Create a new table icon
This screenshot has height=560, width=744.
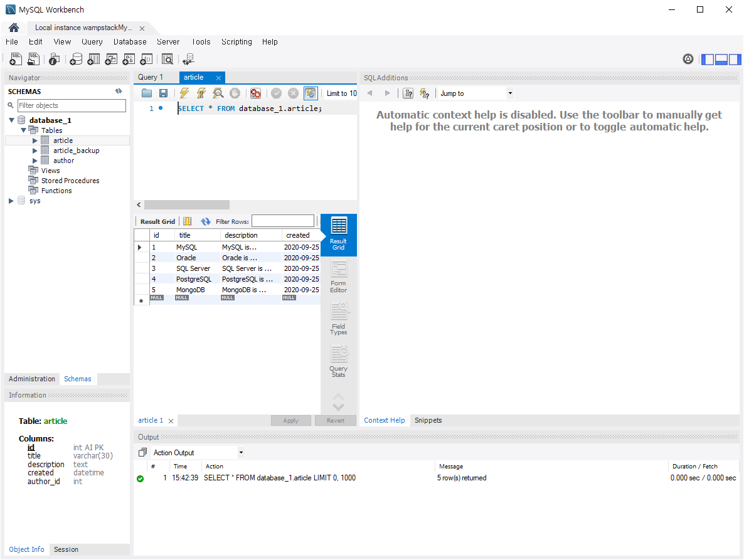(93, 59)
